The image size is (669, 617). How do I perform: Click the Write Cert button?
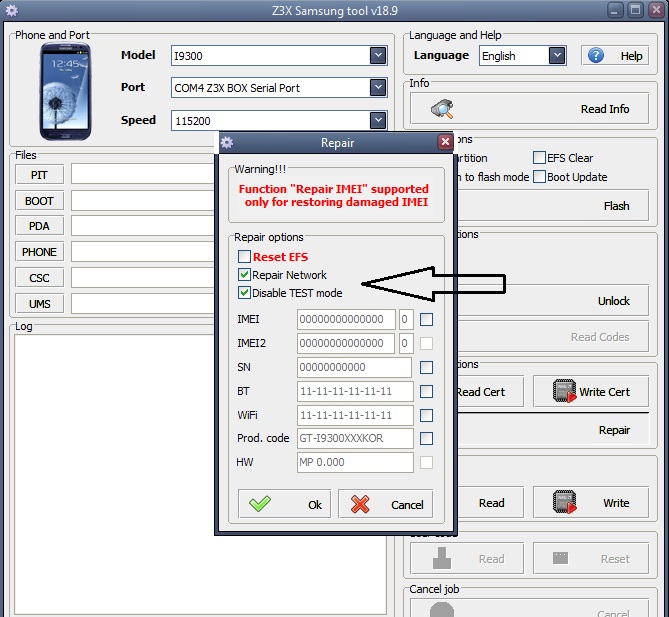point(591,391)
